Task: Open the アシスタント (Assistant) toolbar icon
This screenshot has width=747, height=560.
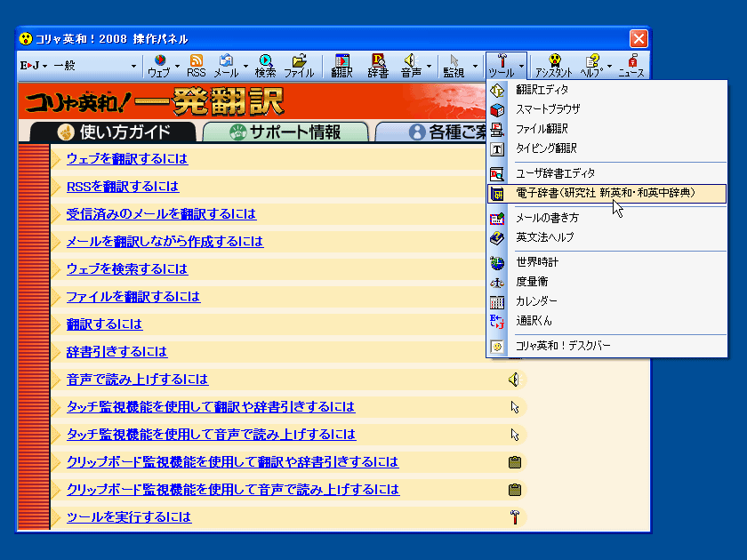Action: tap(553, 66)
